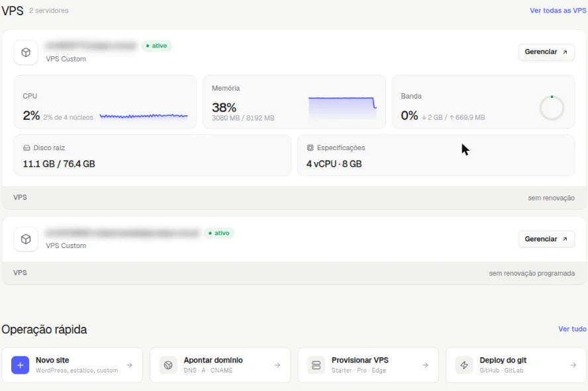The width and height of the screenshot is (588, 391).
Task: Click the 3080 MB / 8192 MB text
Action: pos(243,118)
